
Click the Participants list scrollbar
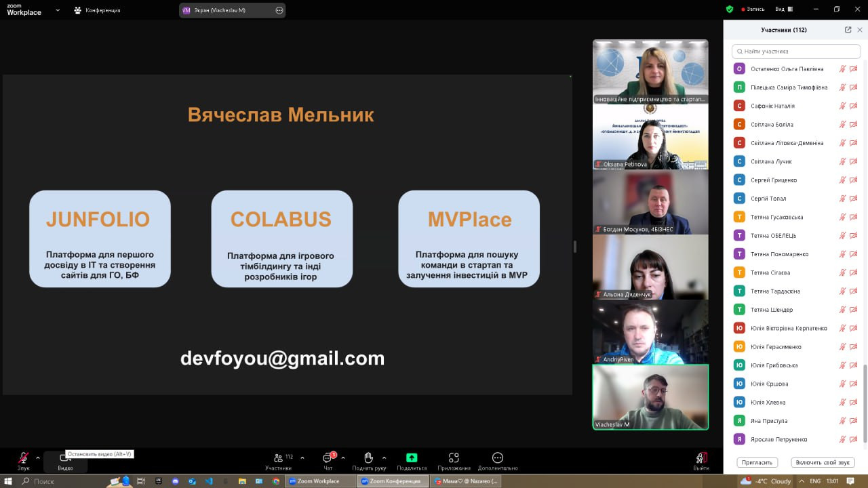[865, 404]
